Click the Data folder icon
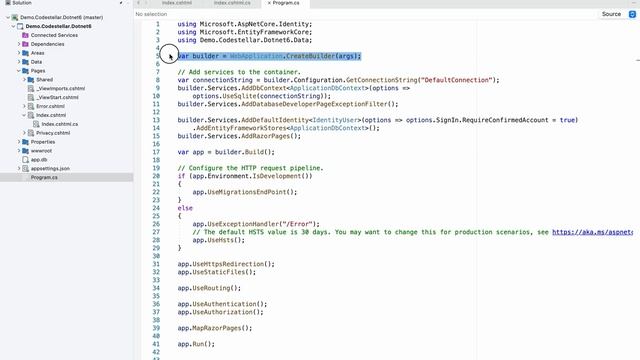 (x=25, y=62)
